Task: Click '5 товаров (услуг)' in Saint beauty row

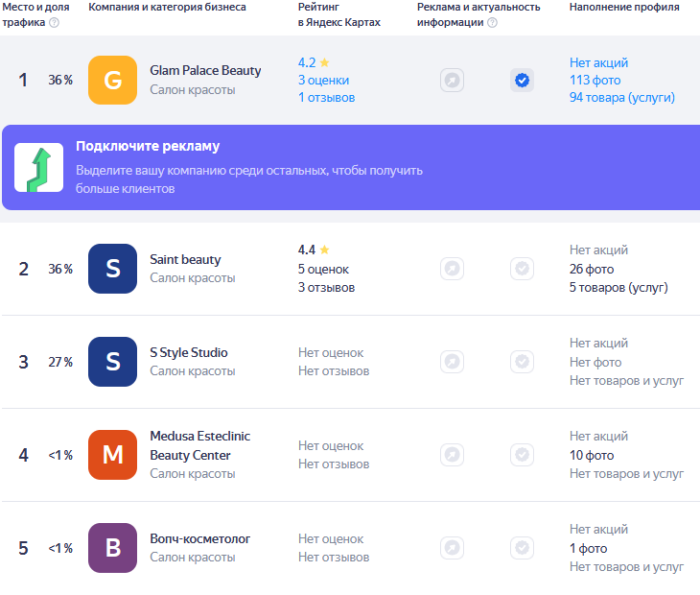Action: click(x=618, y=287)
